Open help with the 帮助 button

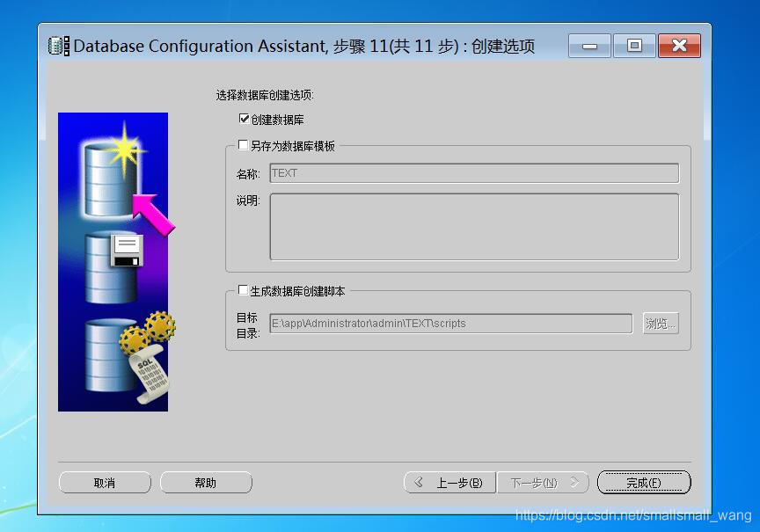pos(206,483)
